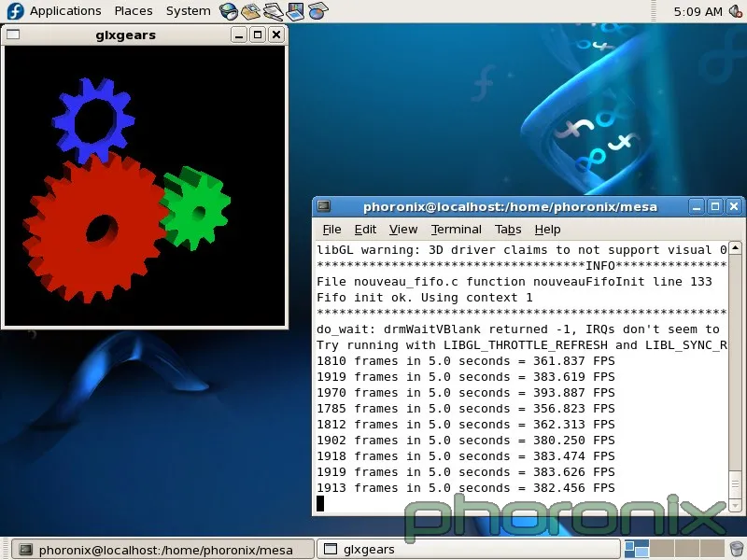Screen dimensions: 747x560
Task: Maximize the phoronix terminal window
Action: tap(715, 206)
